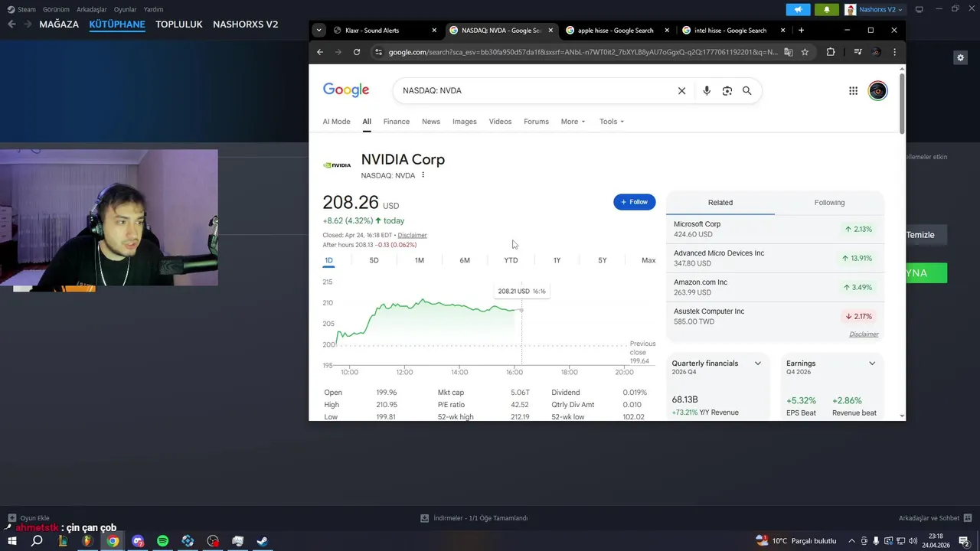Select the 1Y chart range

click(x=557, y=260)
